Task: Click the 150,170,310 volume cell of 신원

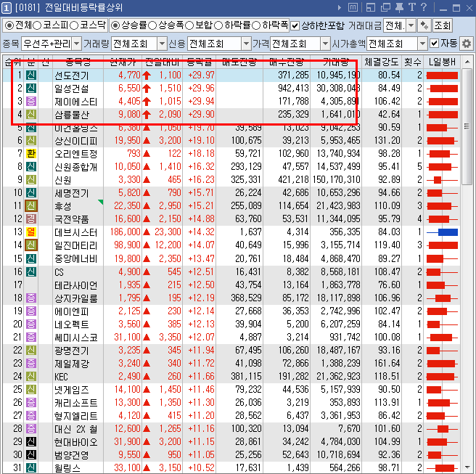Action: [336, 180]
